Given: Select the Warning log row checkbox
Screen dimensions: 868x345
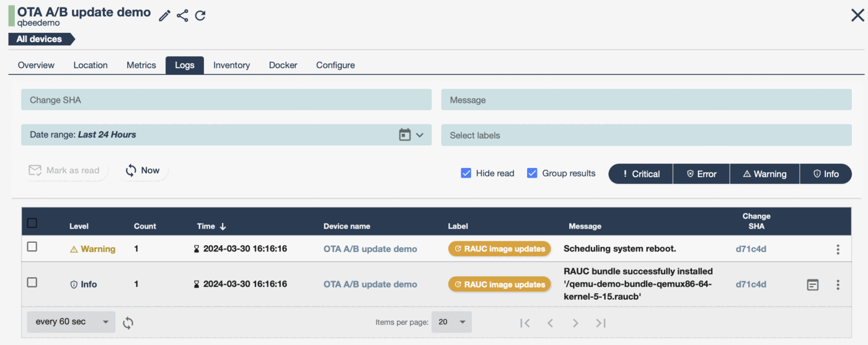Looking at the screenshot, I should [x=32, y=247].
